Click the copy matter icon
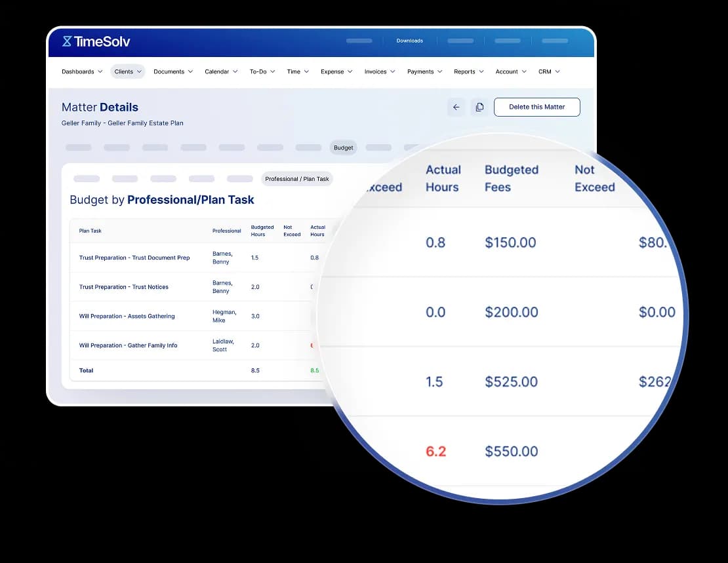This screenshot has height=563, width=728. click(479, 107)
